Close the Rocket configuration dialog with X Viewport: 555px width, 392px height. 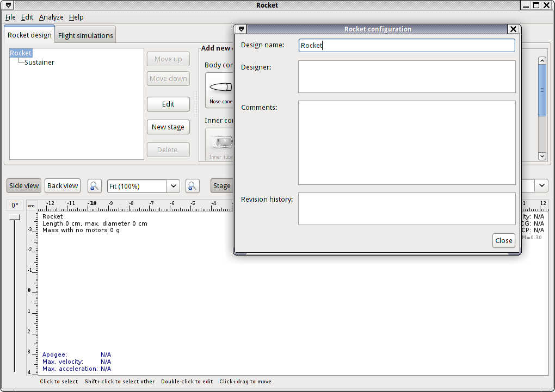tap(513, 29)
